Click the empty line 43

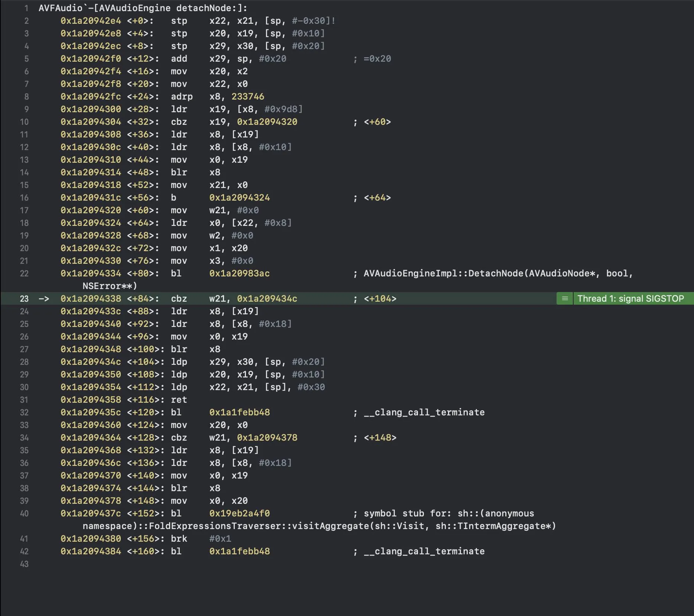click(x=149, y=564)
